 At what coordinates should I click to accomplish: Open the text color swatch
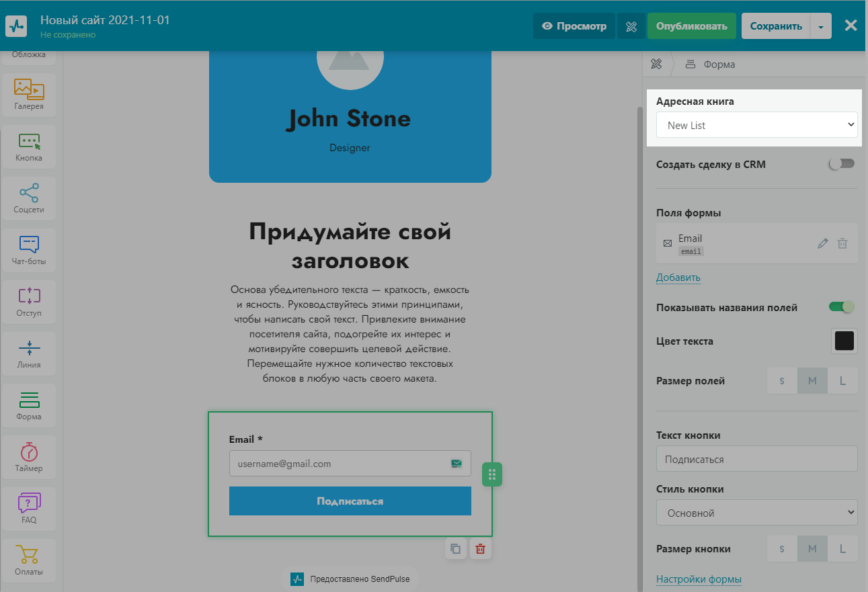844,341
